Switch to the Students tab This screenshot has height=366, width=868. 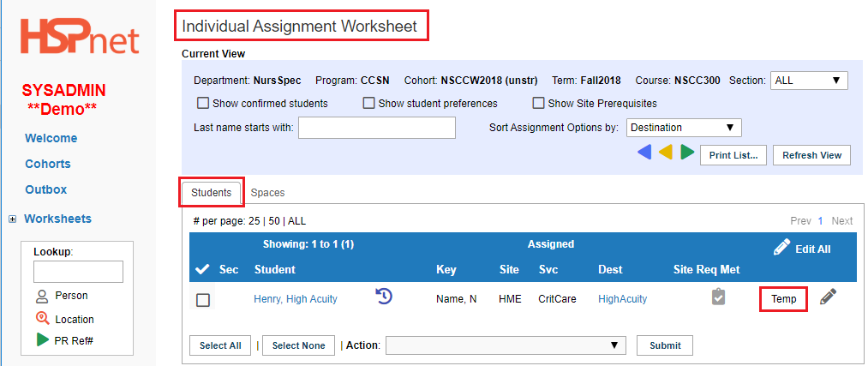212,193
